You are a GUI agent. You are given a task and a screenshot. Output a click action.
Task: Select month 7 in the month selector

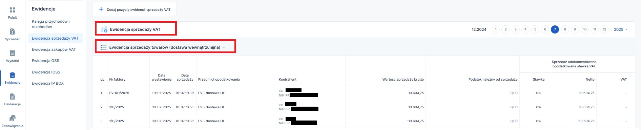pos(555,29)
